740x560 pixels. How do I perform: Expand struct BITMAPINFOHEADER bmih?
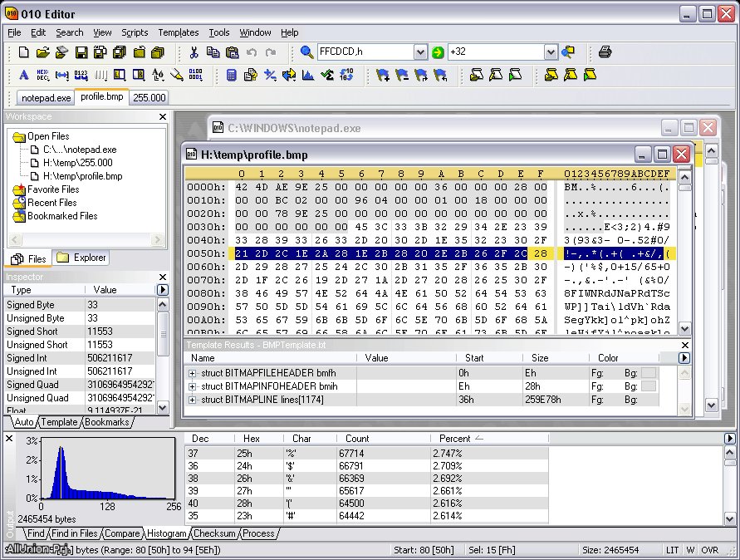pos(192,386)
